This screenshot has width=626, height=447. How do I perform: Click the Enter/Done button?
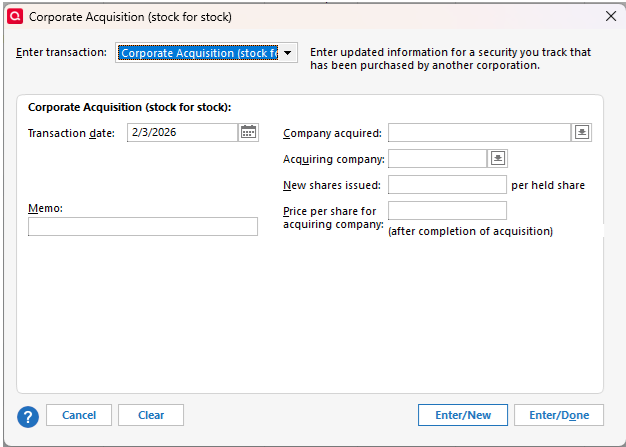[x=559, y=415]
